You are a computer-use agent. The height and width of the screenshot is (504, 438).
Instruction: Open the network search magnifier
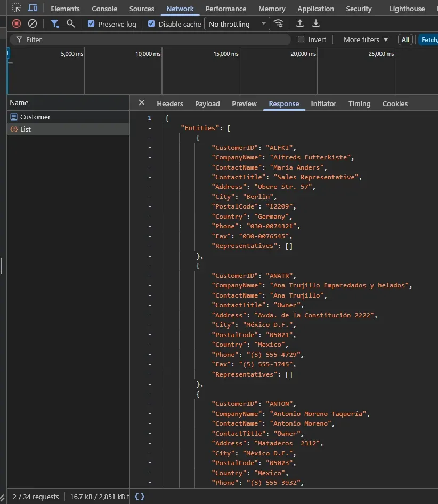point(71,23)
